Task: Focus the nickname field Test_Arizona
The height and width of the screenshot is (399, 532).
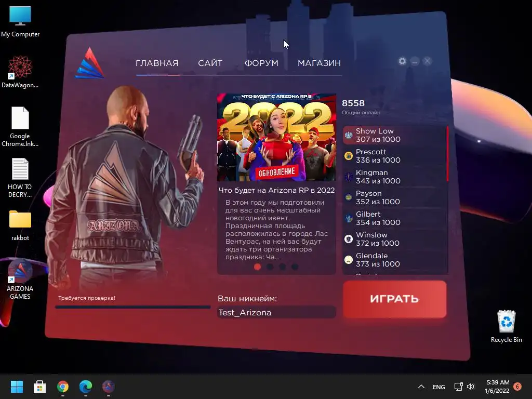Action: click(x=276, y=312)
